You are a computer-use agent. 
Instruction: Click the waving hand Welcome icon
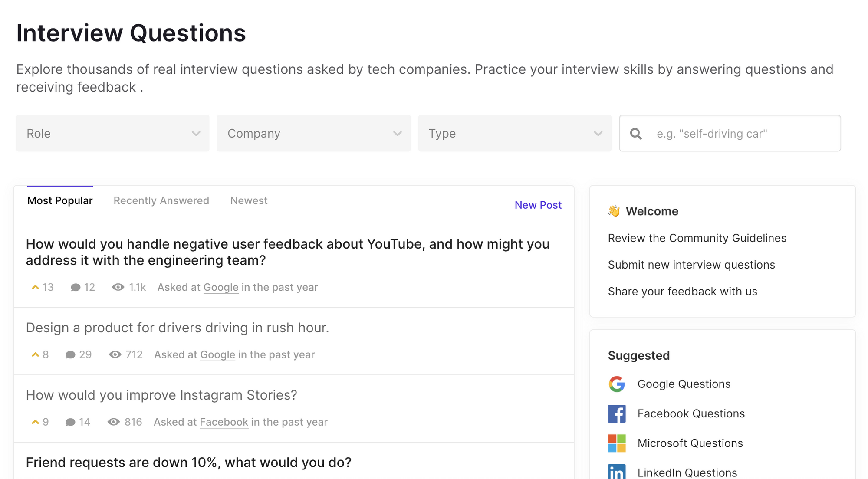pyautogui.click(x=614, y=211)
